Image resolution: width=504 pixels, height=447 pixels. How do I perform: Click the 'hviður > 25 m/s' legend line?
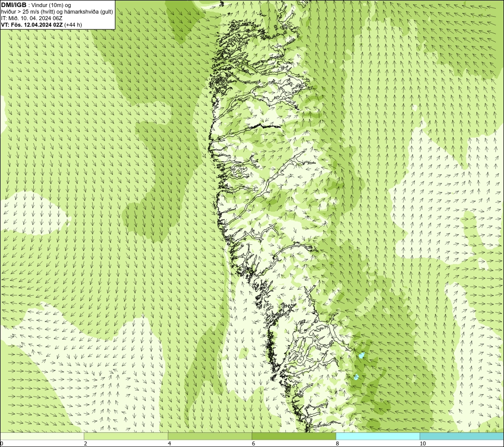[57, 12]
